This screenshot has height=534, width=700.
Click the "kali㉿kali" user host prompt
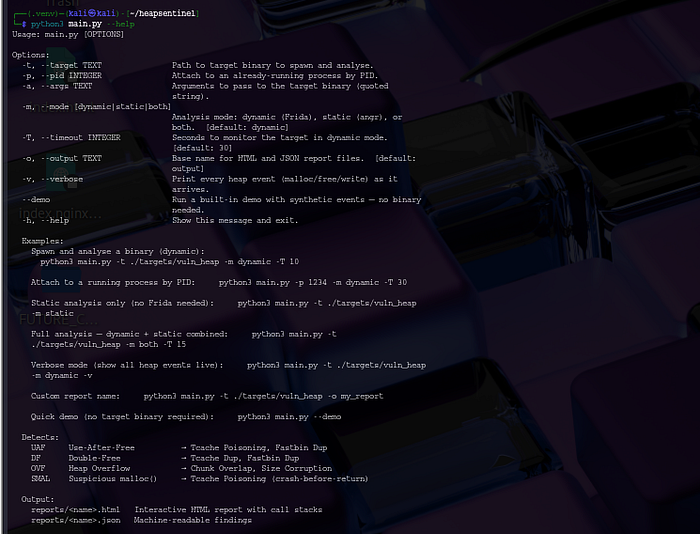click(x=92, y=13)
